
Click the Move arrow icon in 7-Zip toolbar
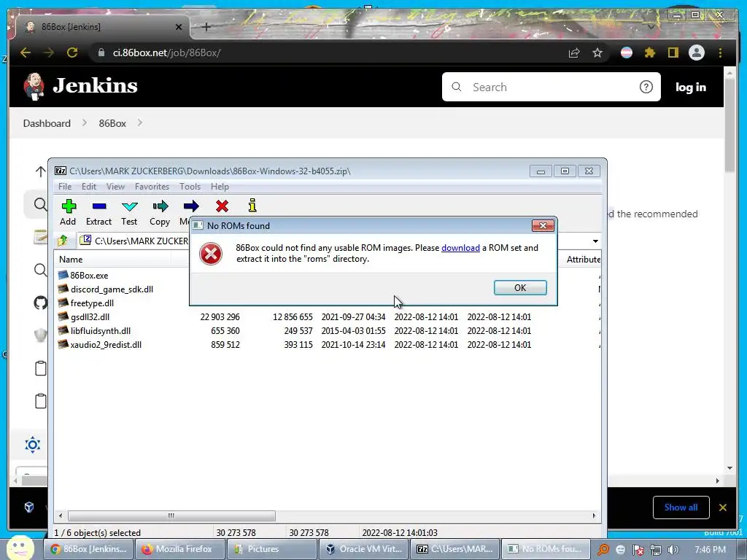(191, 206)
